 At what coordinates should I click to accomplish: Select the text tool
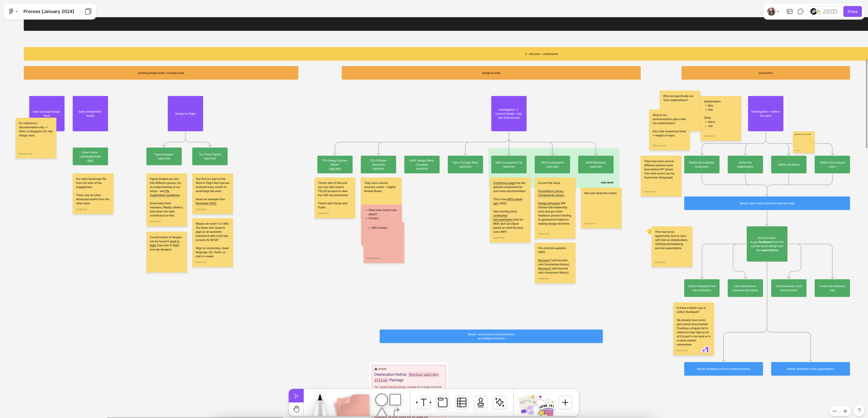click(423, 402)
